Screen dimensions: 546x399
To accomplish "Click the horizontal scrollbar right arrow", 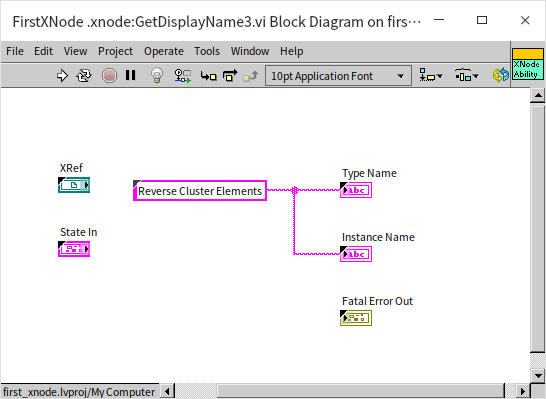I will pos(522,392).
